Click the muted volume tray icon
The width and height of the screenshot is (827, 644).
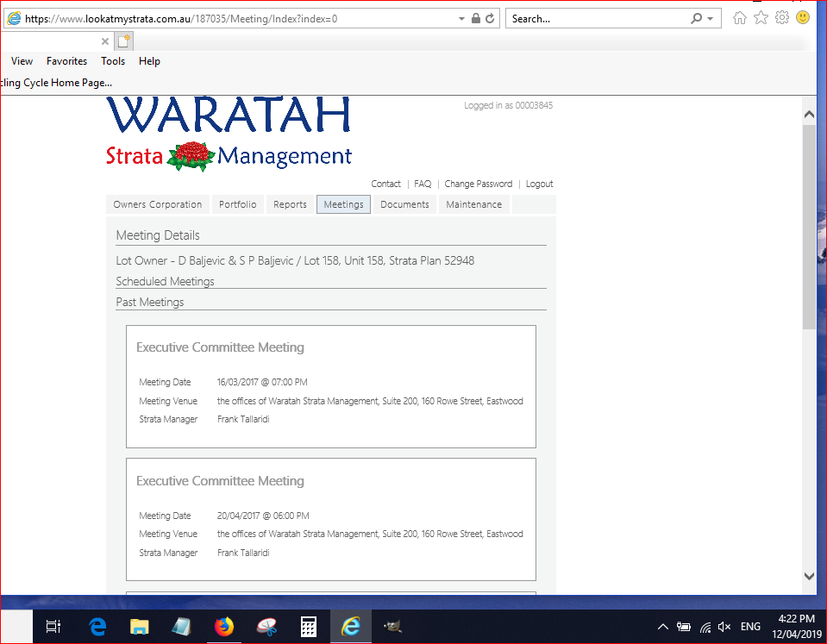coord(724,627)
